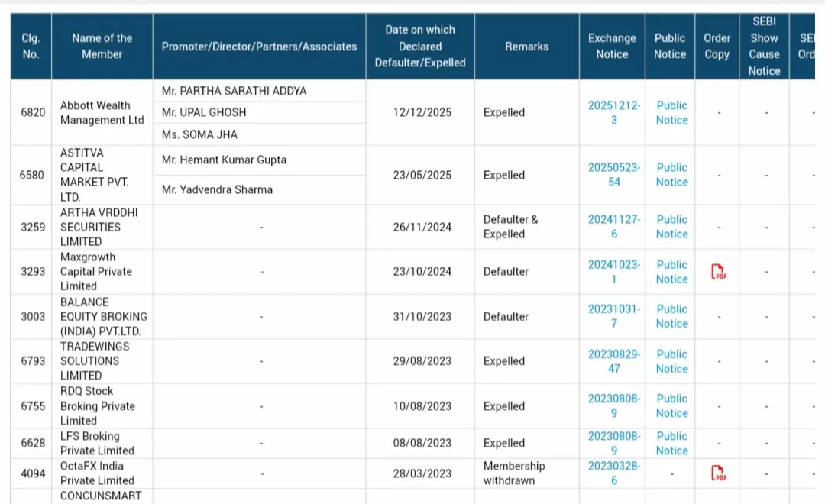Screen dimensions: 825x504
Task: View Public Notice for ASTITVA CAPITAL MARKET
Action: 670,175
